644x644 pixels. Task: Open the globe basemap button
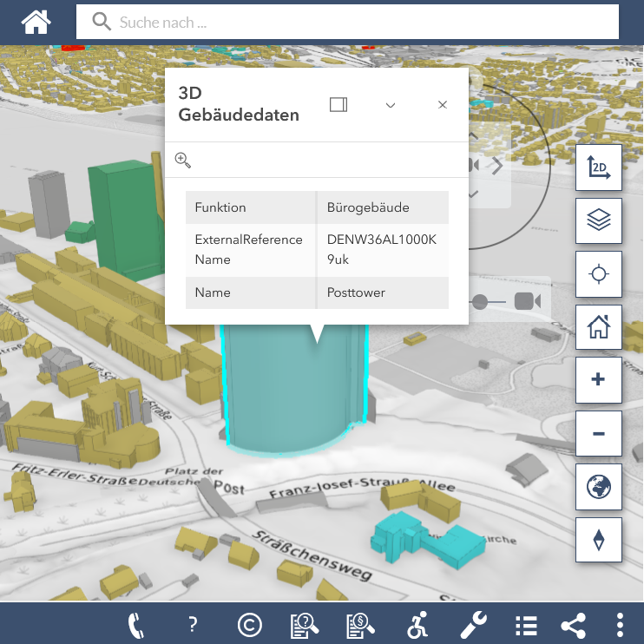point(598,487)
